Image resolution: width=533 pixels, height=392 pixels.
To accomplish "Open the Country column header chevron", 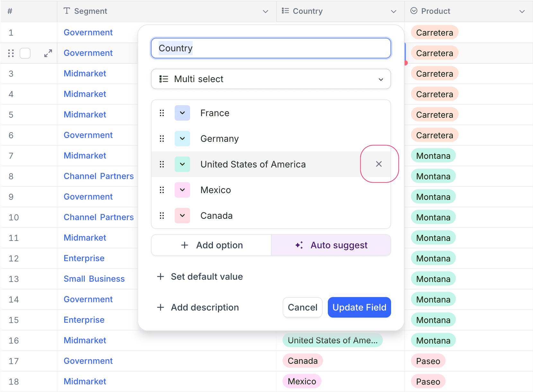I will (x=393, y=11).
